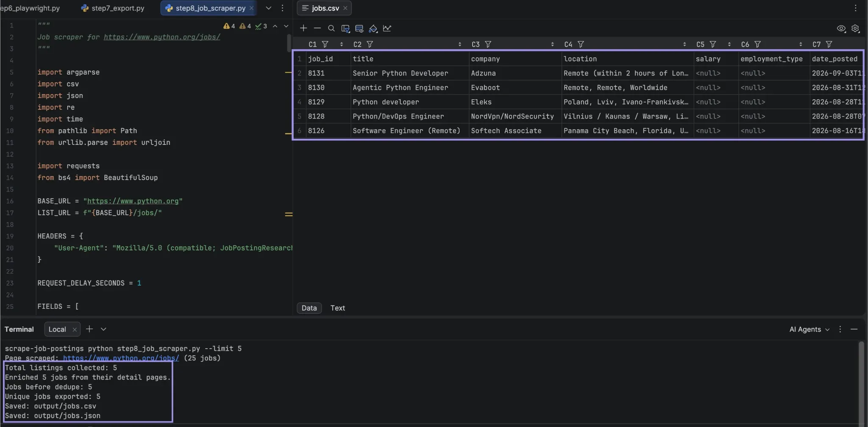Screen dimensions: 868x427
Task: Toggle the eye view mode icon
Action: [841, 28]
